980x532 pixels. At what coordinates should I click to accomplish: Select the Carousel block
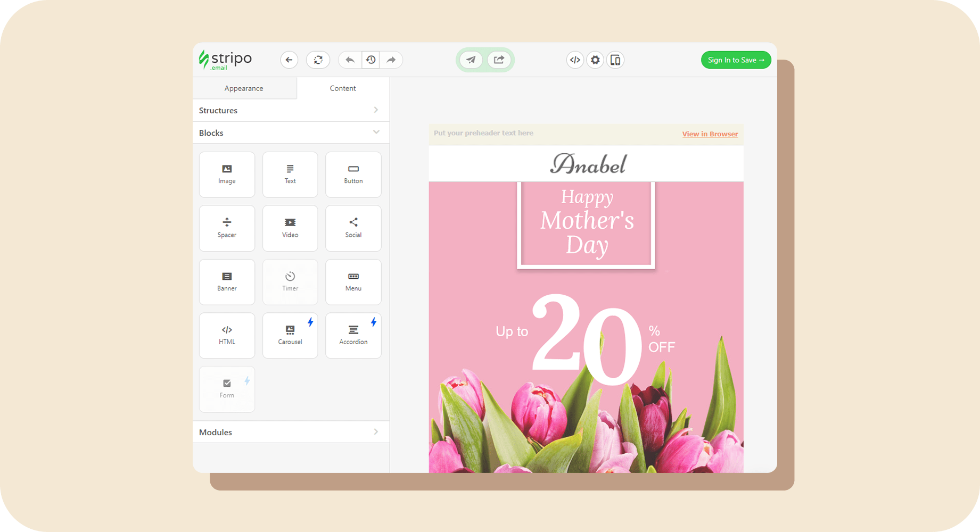(290, 335)
